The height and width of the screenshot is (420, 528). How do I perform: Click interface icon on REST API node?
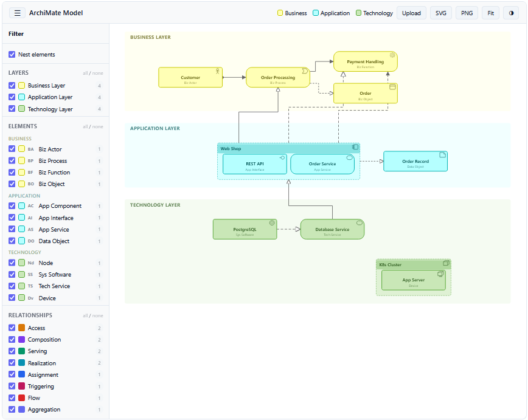pyautogui.click(x=282, y=157)
